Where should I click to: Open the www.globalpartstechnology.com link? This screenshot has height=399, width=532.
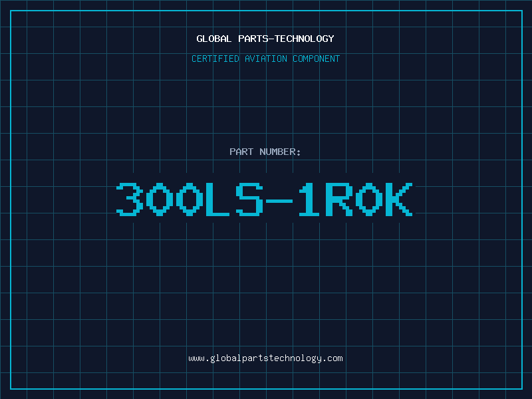(x=265, y=358)
